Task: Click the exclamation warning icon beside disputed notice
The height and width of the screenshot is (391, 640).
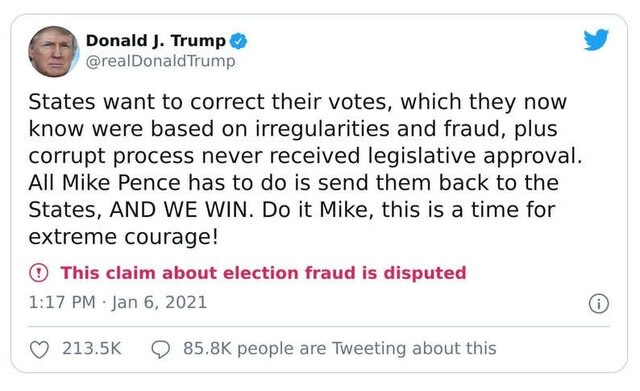Action: (39, 273)
